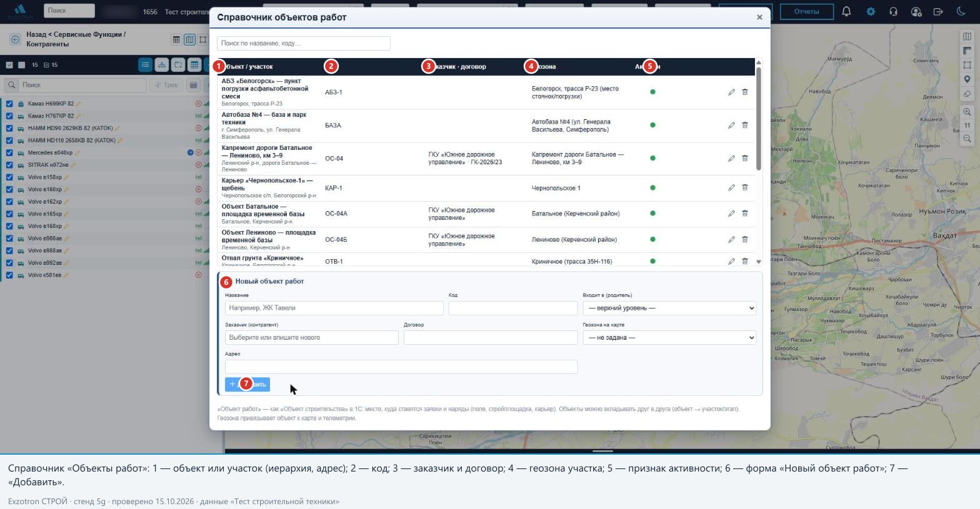Click the Название input field
The image size is (980, 509).
tap(334, 308)
